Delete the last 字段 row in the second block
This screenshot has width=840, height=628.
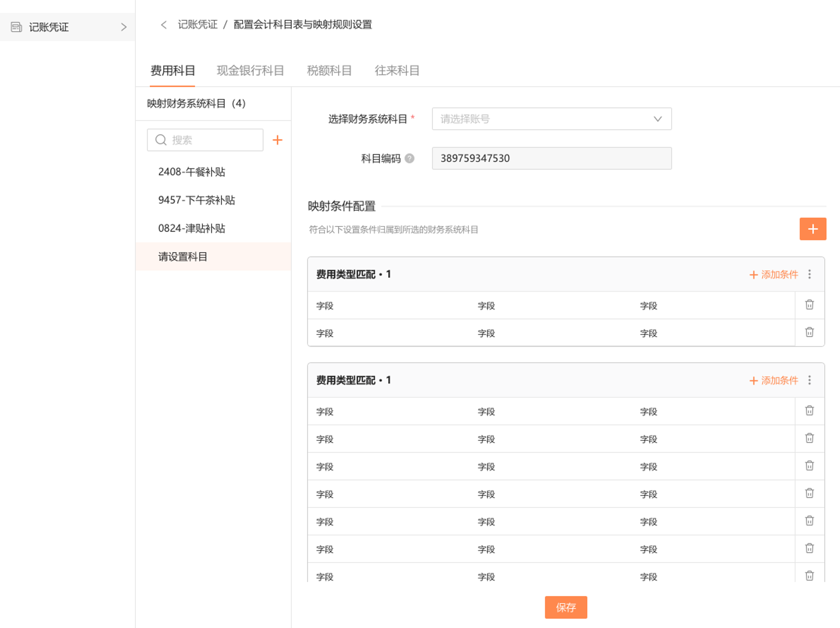click(x=809, y=576)
